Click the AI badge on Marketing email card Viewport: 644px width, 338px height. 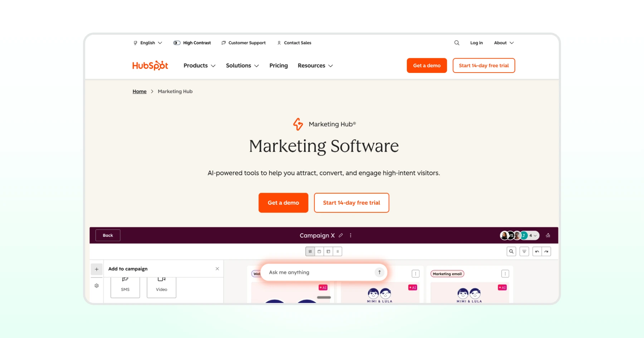502,287
